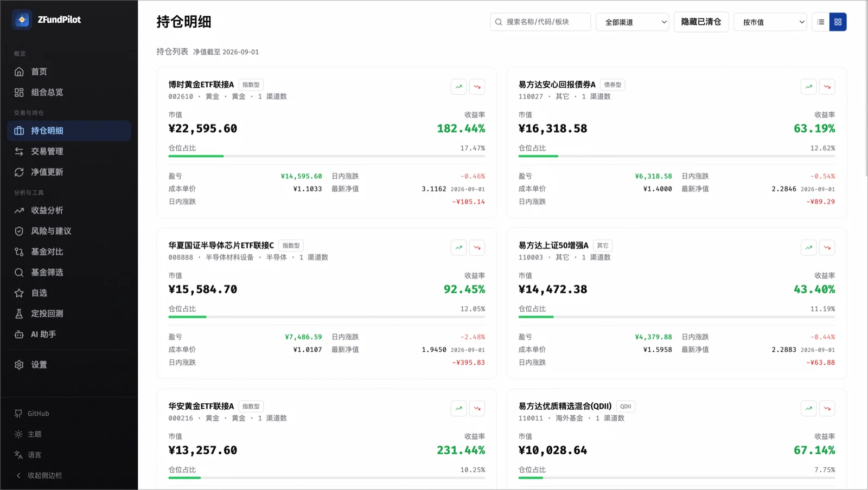The image size is (868, 490).
Task: Open 净值更新 page
Action: coord(69,172)
